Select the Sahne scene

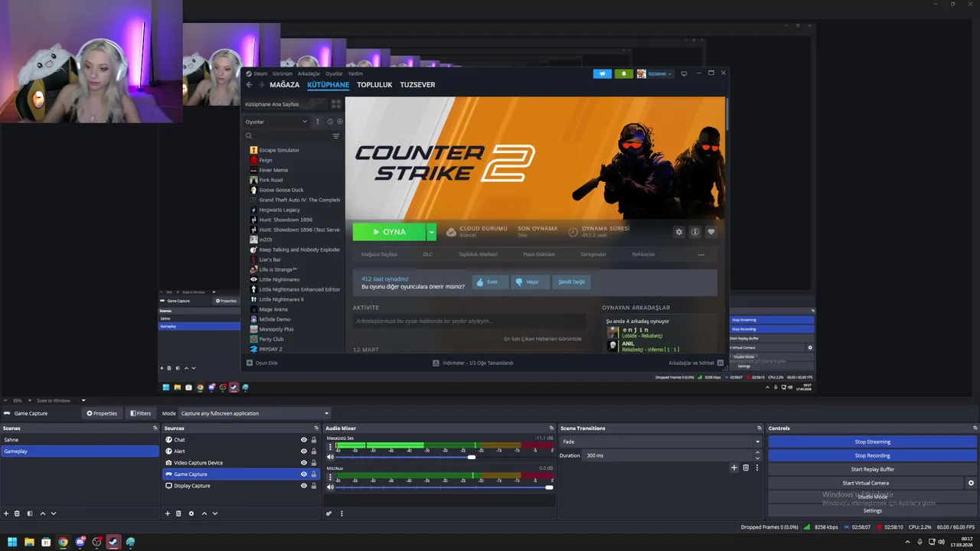(x=80, y=440)
